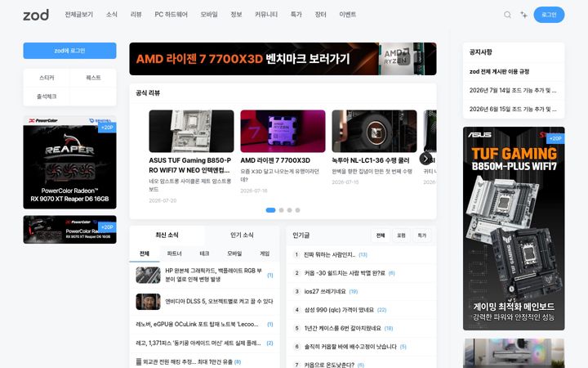Open 리뷰 in the top menu
The height and width of the screenshot is (368, 588).
pos(136,15)
